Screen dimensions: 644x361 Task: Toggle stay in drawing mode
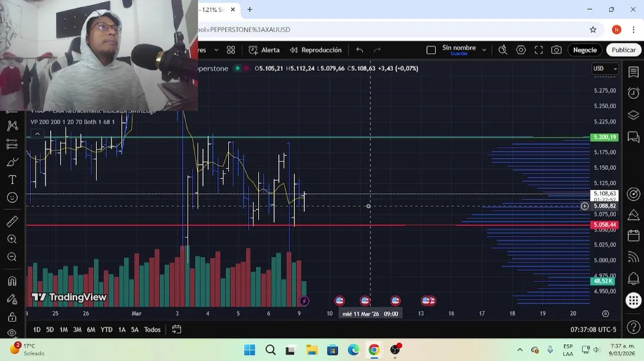tap(13, 299)
